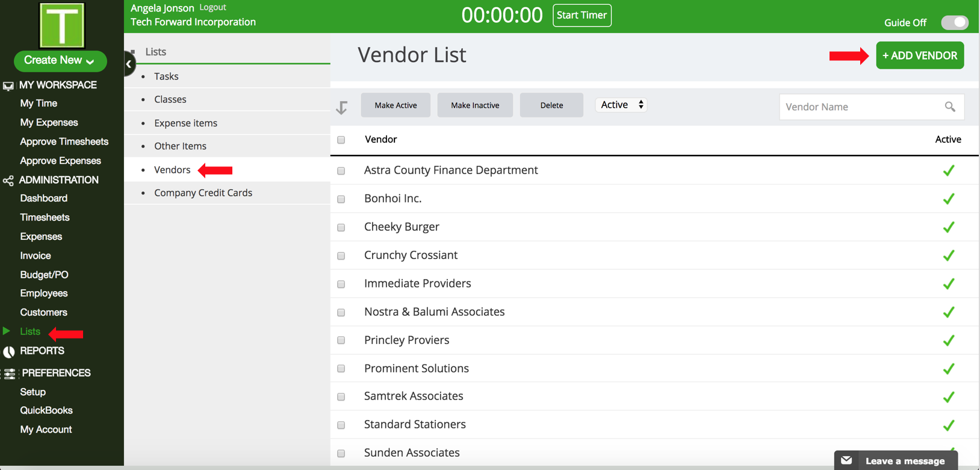Click active checkmark for Bonhoi Inc.
The width and height of the screenshot is (980, 470).
(949, 199)
